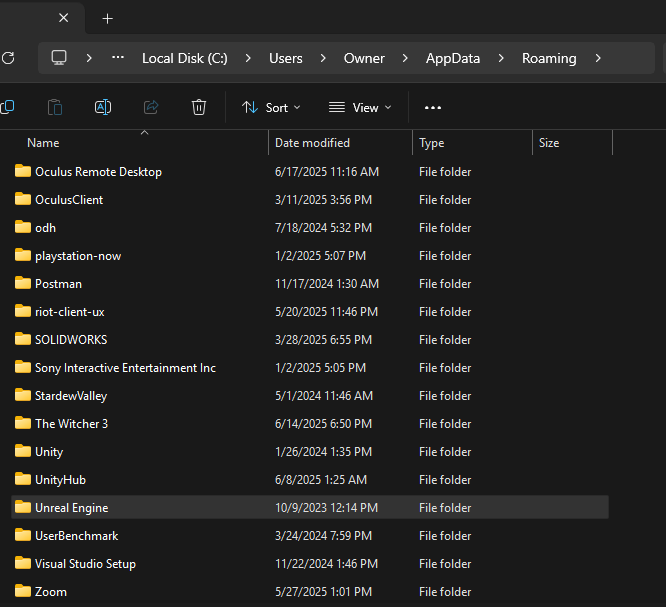The height and width of the screenshot is (607, 666).
Task: Select the Unreal Engine folder icon
Action: (x=23, y=508)
